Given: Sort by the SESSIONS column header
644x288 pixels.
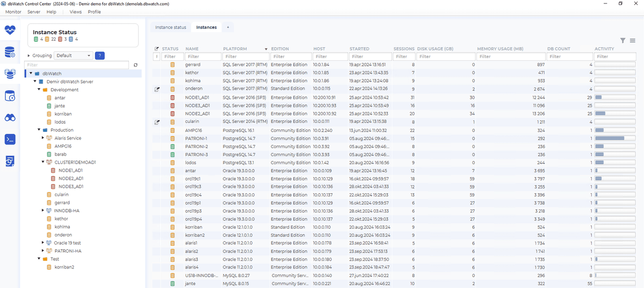Looking at the screenshot, I should click(x=404, y=49).
